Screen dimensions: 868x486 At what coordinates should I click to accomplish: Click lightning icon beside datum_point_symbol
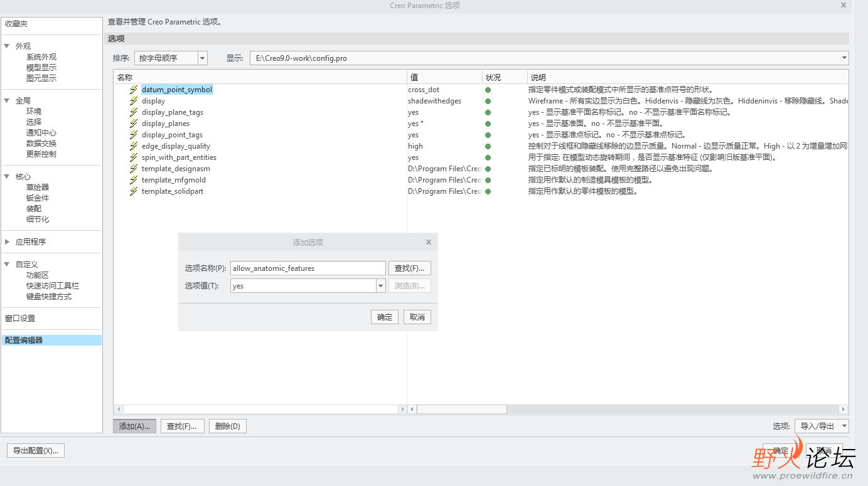tap(133, 90)
